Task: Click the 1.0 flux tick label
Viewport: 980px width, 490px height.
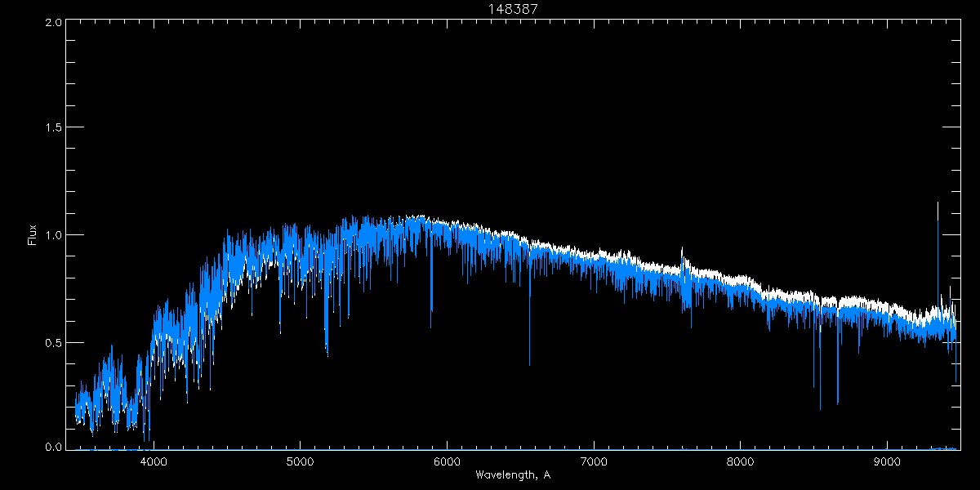Action: click(x=52, y=235)
